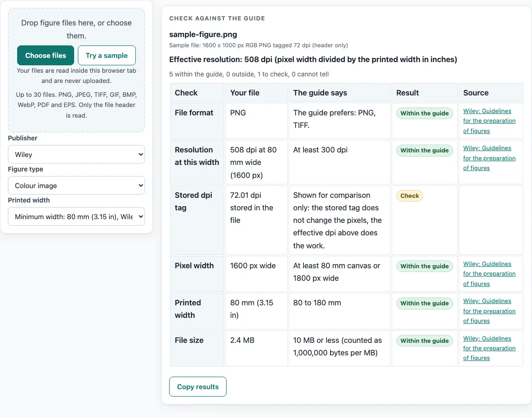Open Wiley guidelines link in Pixel width row

(x=489, y=274)
